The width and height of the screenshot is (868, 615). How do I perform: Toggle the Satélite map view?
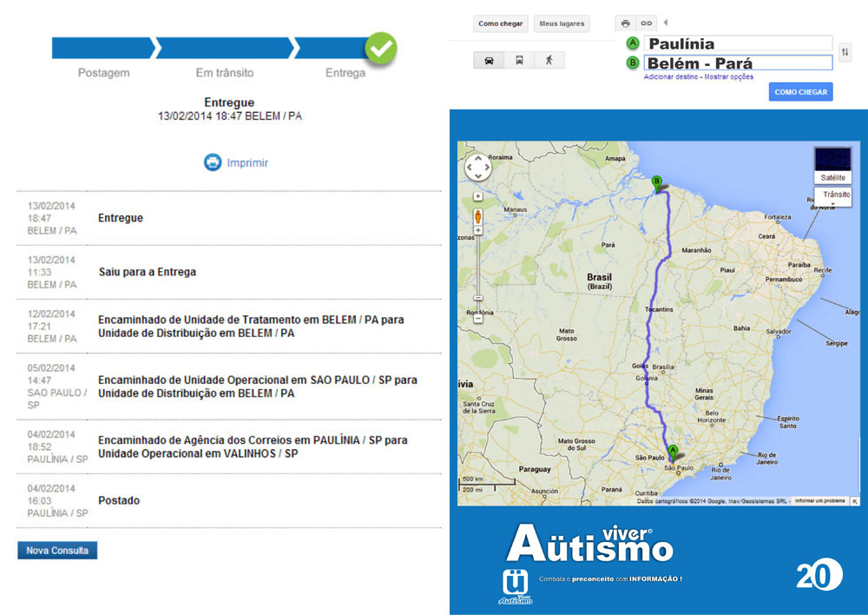[832, 165]
